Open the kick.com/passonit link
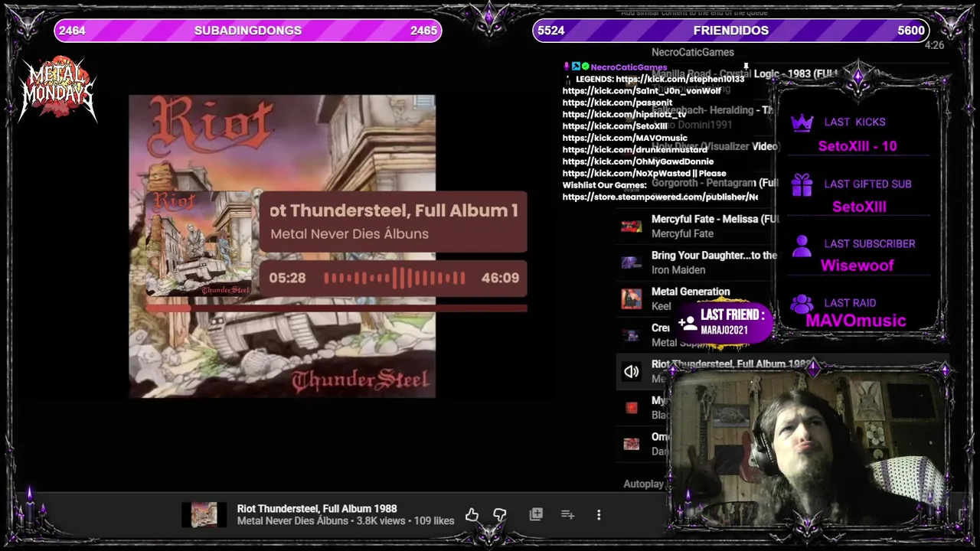Screen dimensions: 980x551 click(x=617, y=103)
